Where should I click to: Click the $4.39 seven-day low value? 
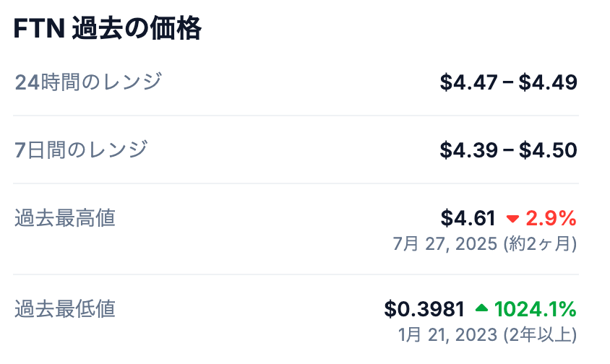coord(469,150)
